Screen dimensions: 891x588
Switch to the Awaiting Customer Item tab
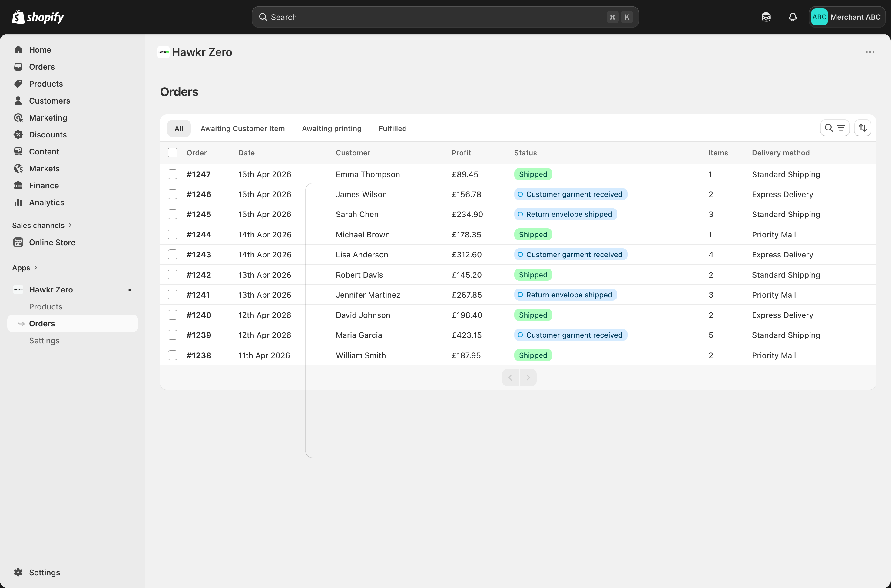click(242, 129)
